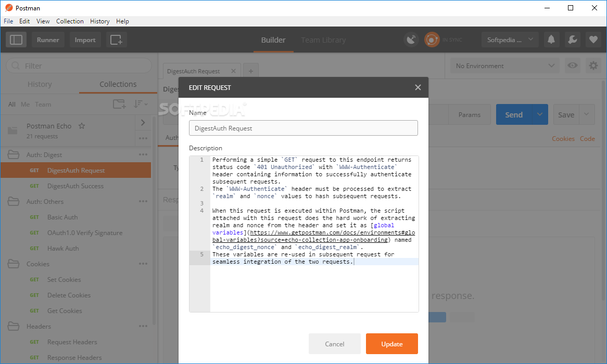Click the Params button
The image size is (607, 364).
469,114
